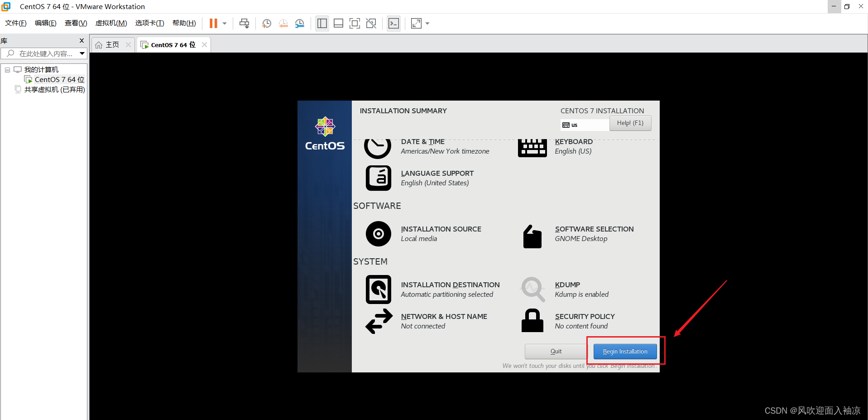Click the KDUMP label
868x420 pixels.
(x=567, y=285)
